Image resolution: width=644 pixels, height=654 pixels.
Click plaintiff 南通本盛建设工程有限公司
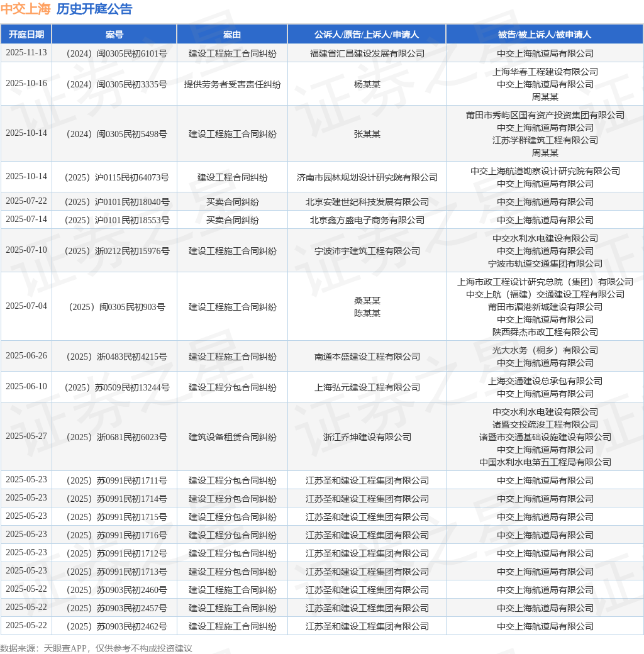tap(367, 357)
